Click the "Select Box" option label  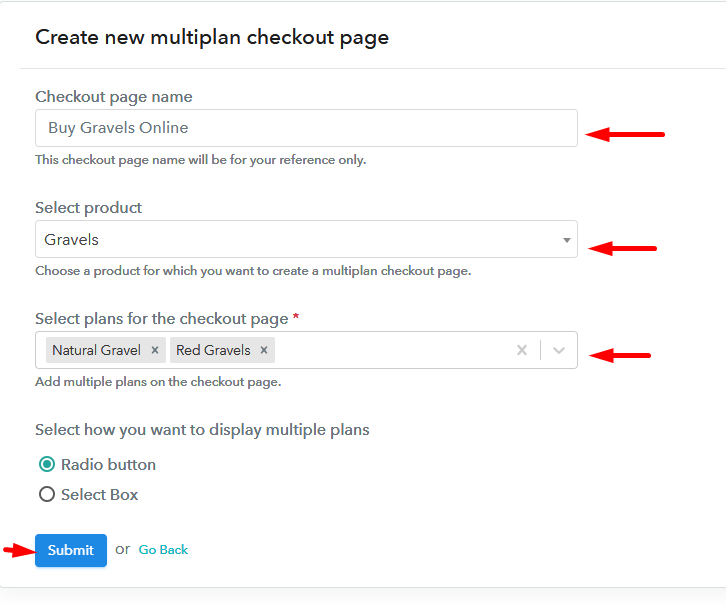point(99,494)
